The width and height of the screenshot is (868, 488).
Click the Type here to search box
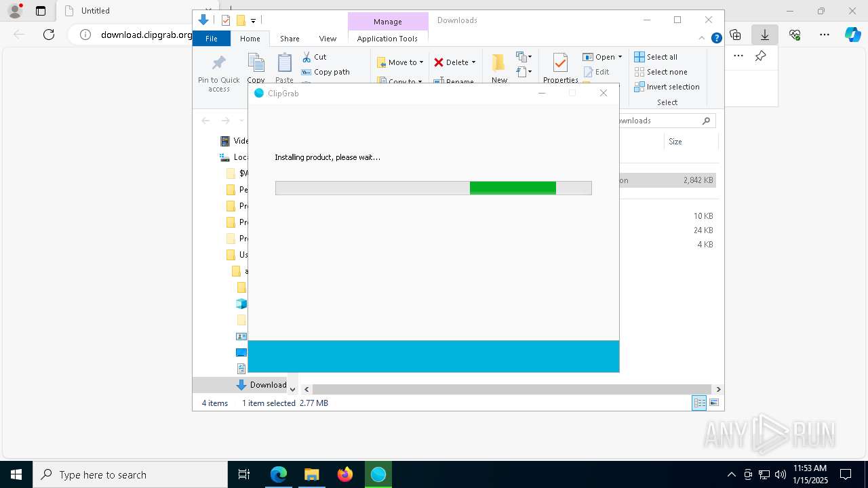[130, 474]
